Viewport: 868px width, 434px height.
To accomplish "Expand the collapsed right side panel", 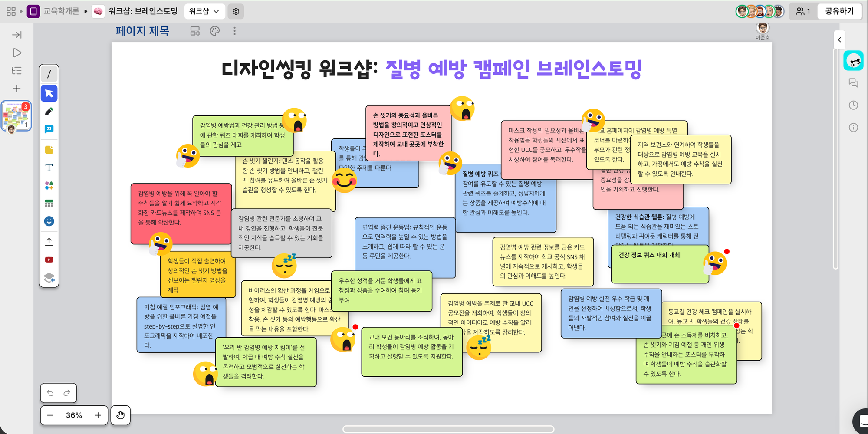I will coord(839,40).
